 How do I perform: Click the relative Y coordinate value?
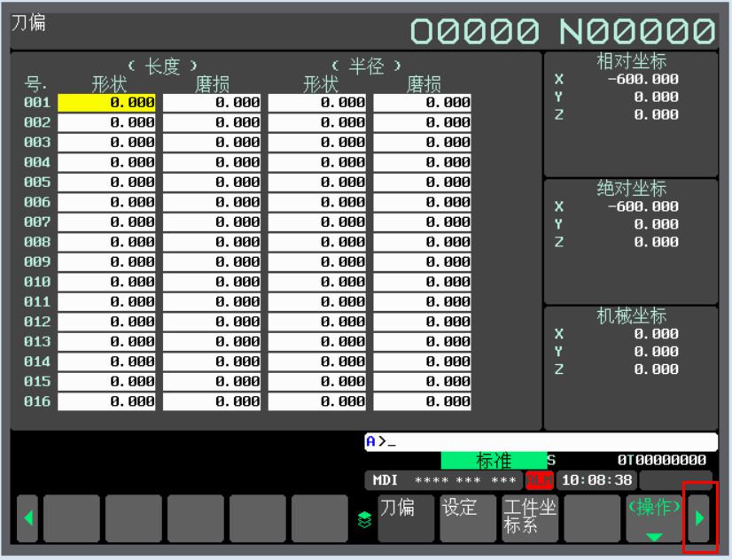tap(656, 97)
